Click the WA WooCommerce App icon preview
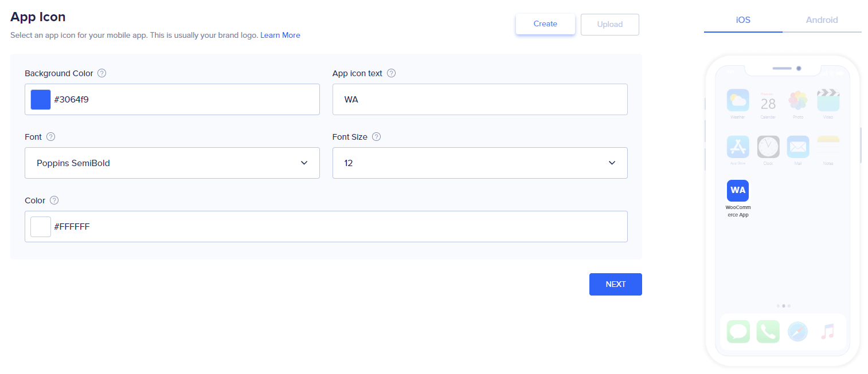Image resolution: width=868 pixels, height=374 pixels. click(x=738, y=190)
